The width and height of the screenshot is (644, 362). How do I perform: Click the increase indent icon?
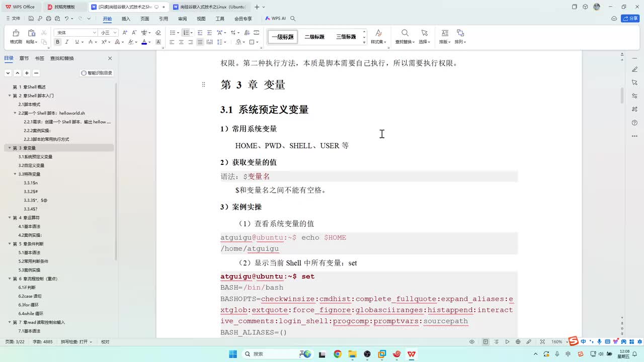[x=209, y=33]
